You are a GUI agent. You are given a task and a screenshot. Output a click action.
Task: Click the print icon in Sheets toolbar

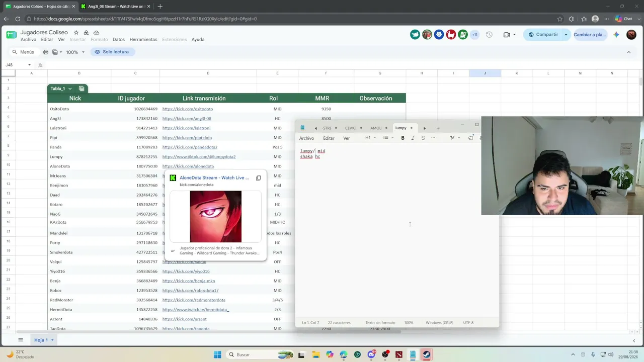click(x=46, y=52)
